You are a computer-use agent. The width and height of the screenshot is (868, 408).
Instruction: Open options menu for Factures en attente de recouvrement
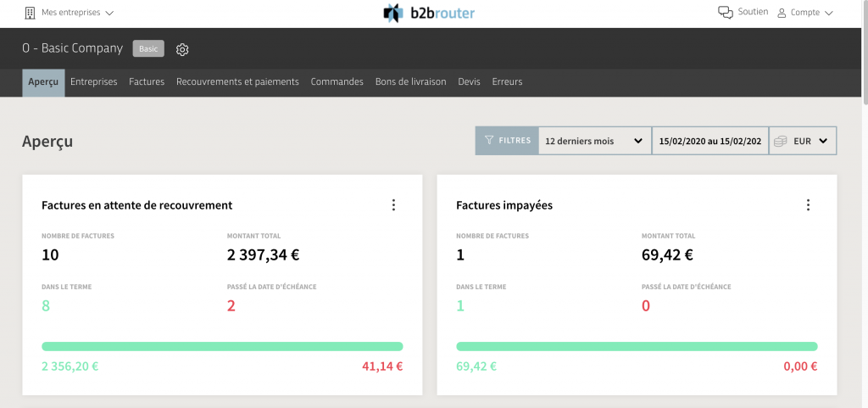tap(393, 205)
